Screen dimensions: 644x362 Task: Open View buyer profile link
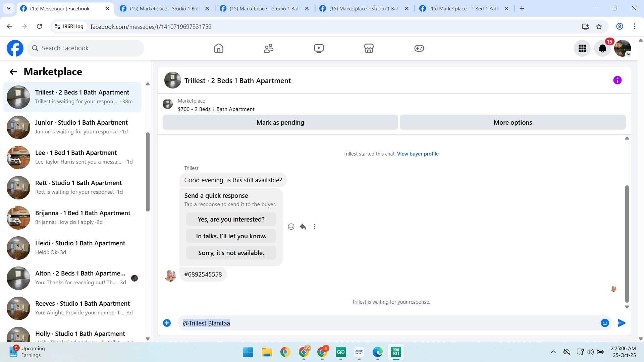click(x=418, y=154)
